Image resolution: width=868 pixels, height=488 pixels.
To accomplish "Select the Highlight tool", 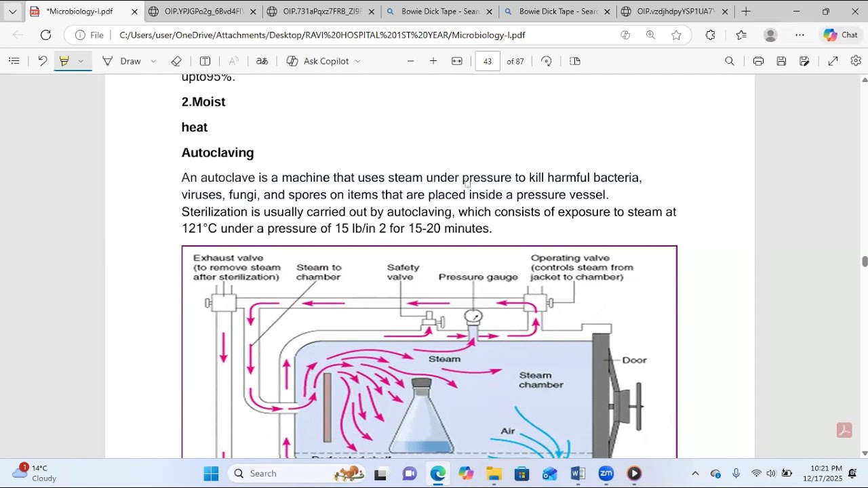I will pos(64,61).
